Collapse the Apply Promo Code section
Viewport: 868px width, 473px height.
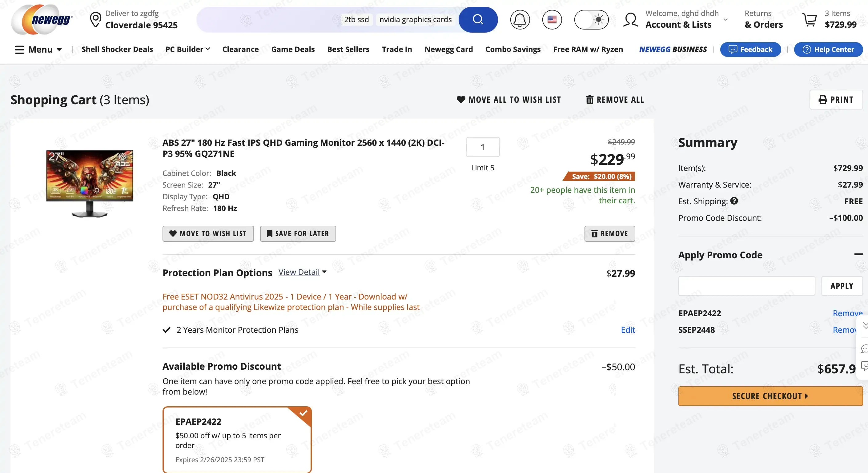858,255
